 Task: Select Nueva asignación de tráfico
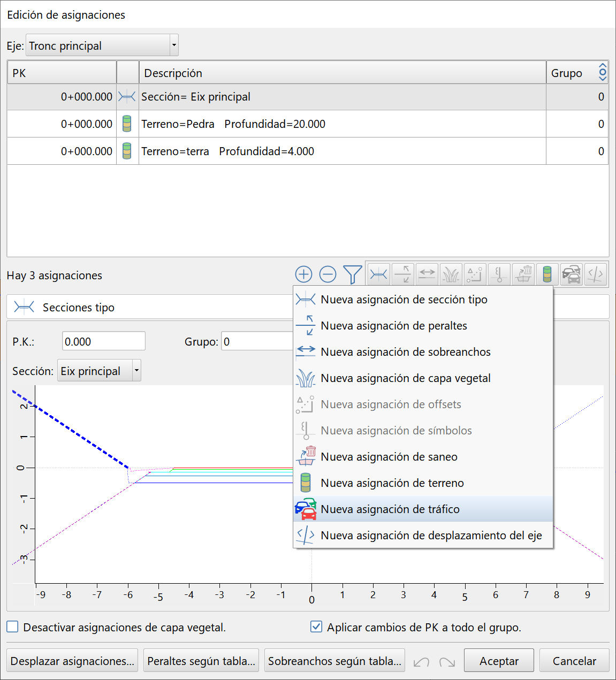[x=390, y=509]
